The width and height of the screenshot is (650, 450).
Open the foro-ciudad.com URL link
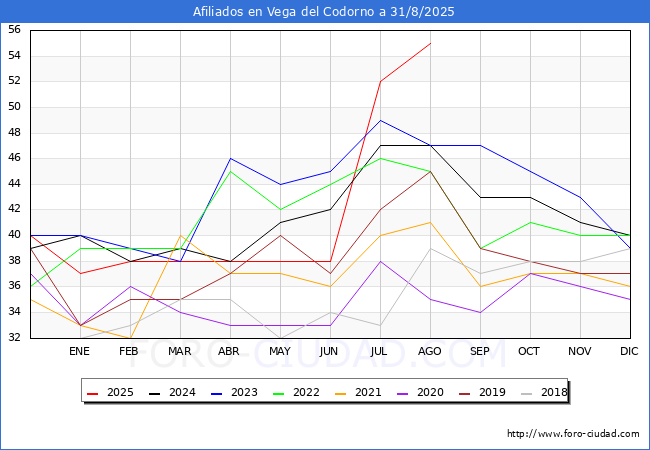pos(573,434)
